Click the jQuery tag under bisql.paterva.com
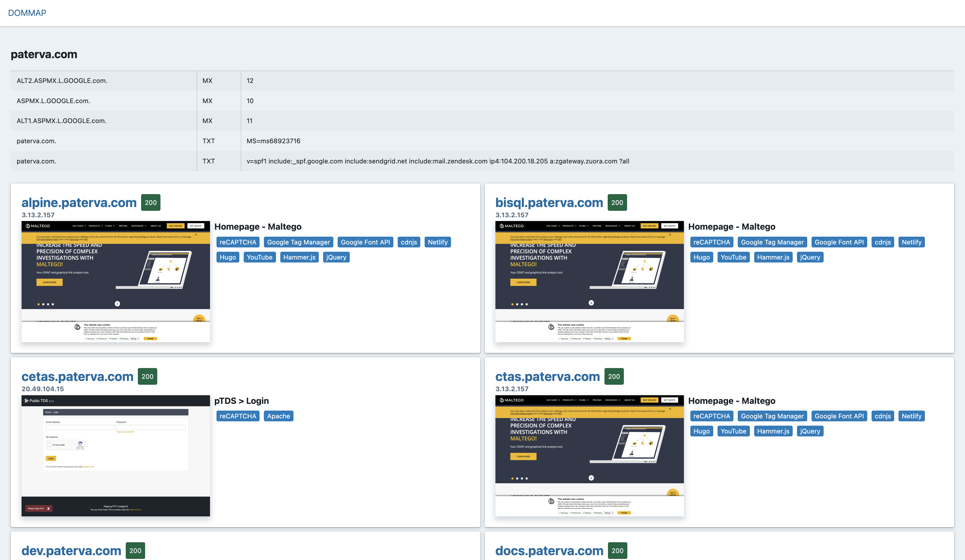 [x=810, y=257]
